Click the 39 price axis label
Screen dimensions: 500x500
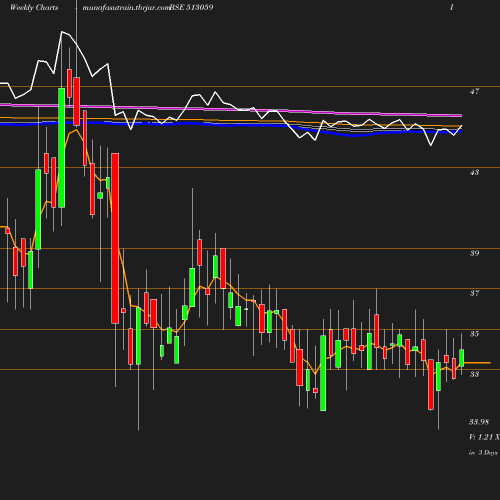(475, 253)
